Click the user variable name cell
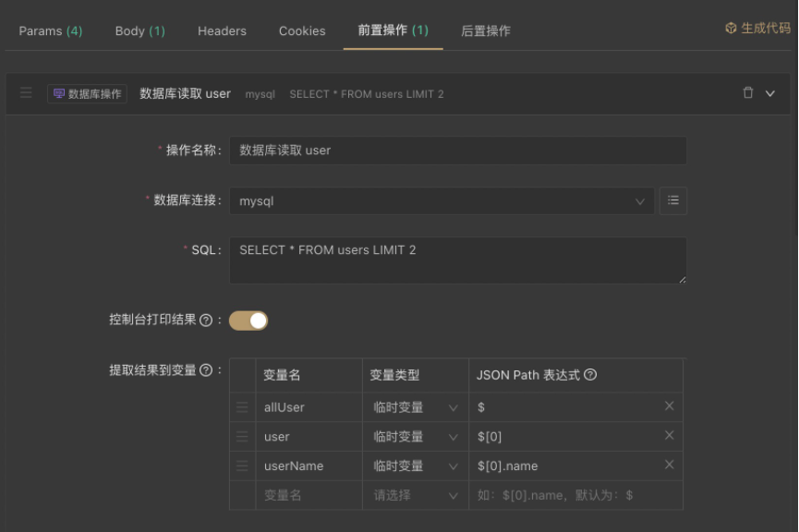799x532 pixels. click(309, 437)
